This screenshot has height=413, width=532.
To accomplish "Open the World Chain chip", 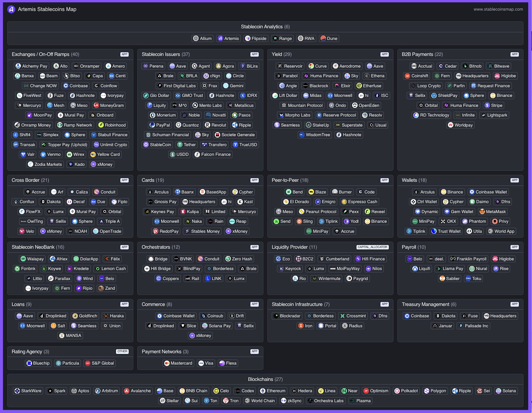I will point(260,400).
